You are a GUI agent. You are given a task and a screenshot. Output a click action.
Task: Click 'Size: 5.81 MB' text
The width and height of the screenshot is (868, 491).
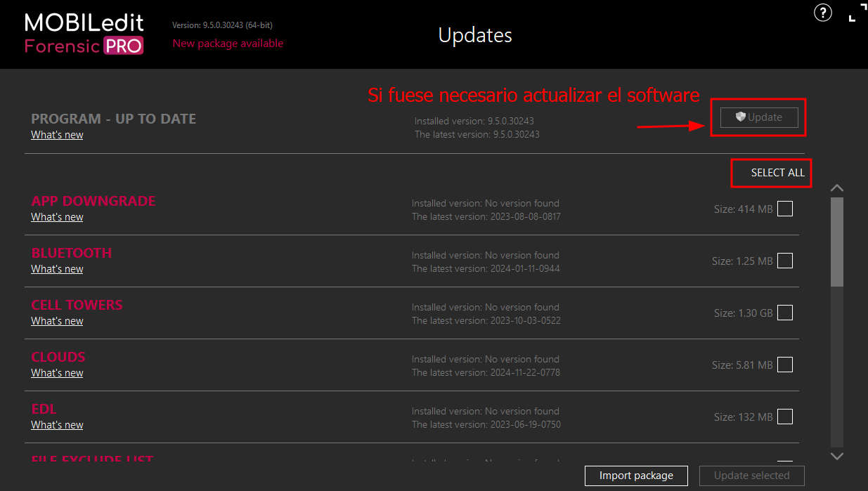[x=742, y=365]
